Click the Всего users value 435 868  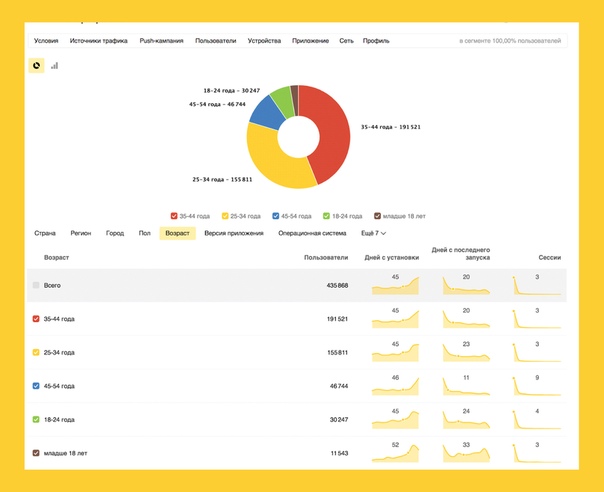tap(337, 285)
